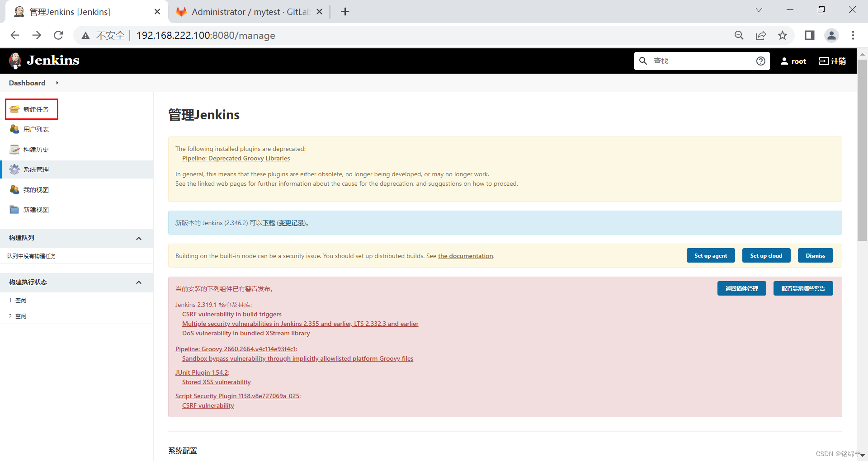
Task: Collapse the 构建执行状态 executor status panel
Action: (x=139, y=282)
